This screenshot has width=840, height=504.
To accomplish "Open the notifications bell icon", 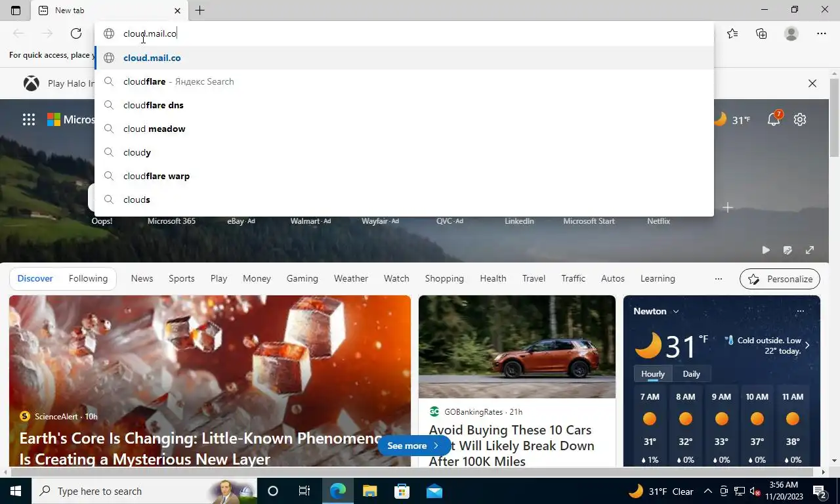I will pos(774,119).
